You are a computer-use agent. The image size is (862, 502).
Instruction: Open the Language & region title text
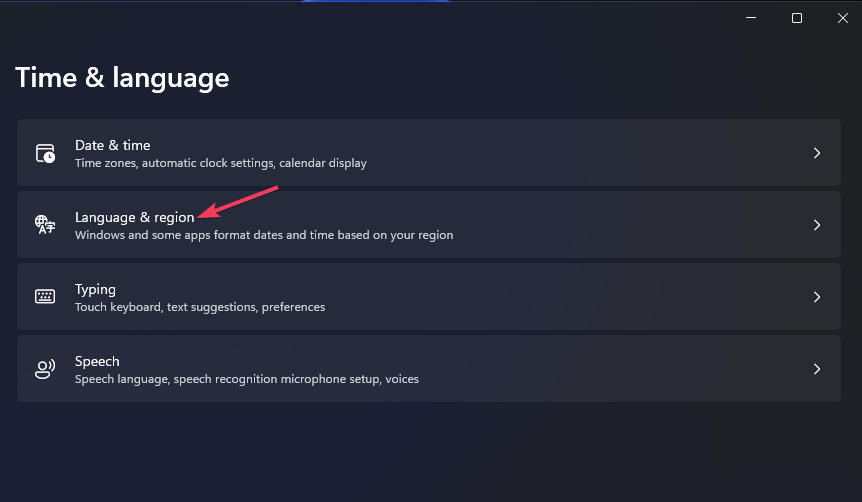tap(135, 218)
